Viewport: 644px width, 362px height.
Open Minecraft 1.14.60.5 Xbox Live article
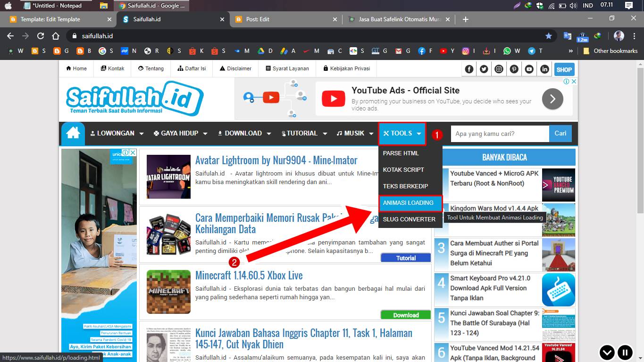(x=249, y=275)
